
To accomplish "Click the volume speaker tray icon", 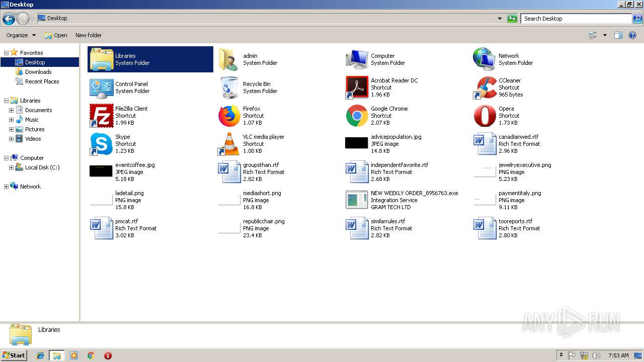I will pyautogui.click(x=596, y=355).
